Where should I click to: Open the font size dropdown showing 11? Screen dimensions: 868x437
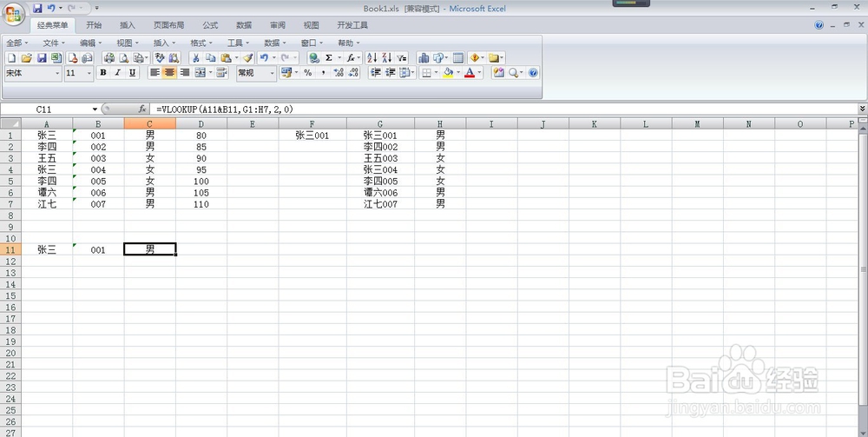89,73
